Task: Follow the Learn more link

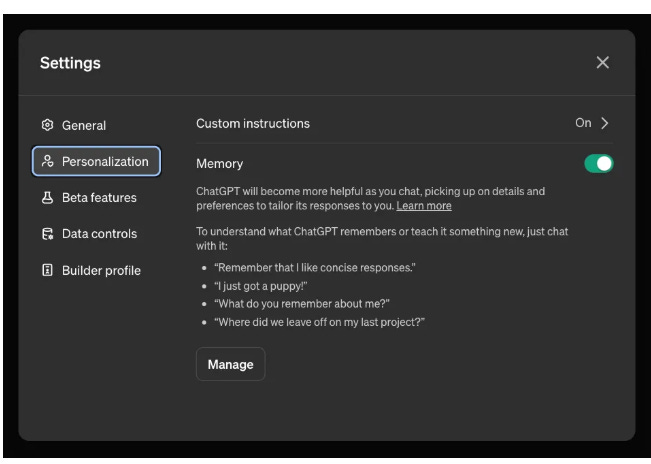Action: pos(423,206)
